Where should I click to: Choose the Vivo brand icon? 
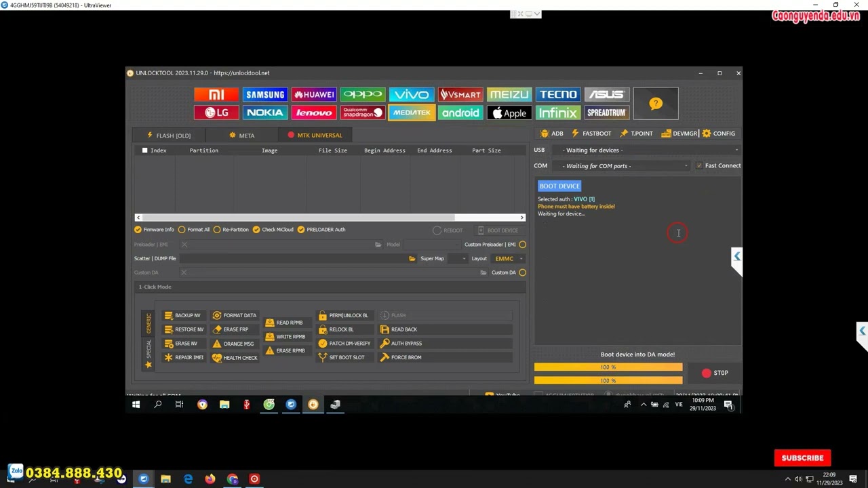point(412,95)
